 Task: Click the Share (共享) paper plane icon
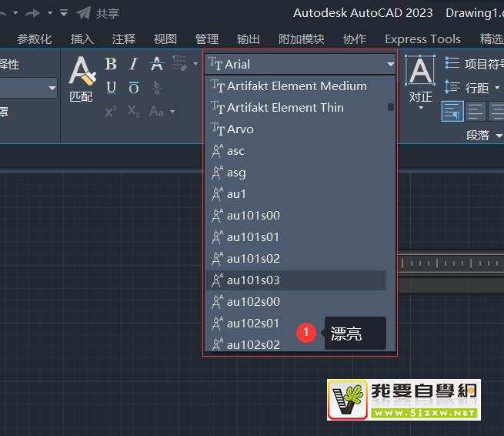84,13
